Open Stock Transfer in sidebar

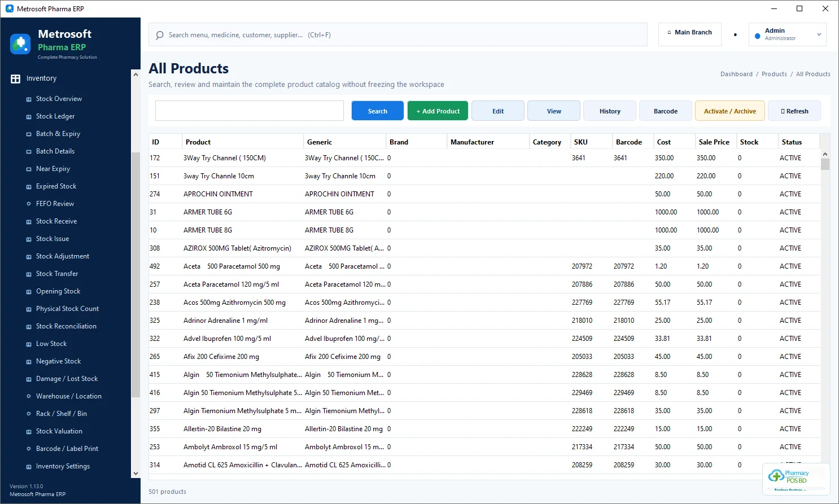pyautogui.click(x=57, y=274)
